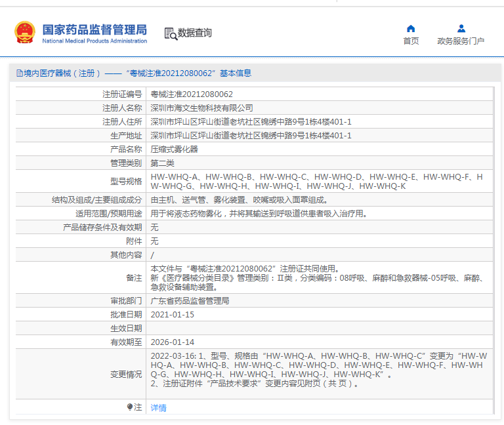Go to 首页 home link
The height and width of the screenshot is (425, 504).
click(x=411, y=41)
